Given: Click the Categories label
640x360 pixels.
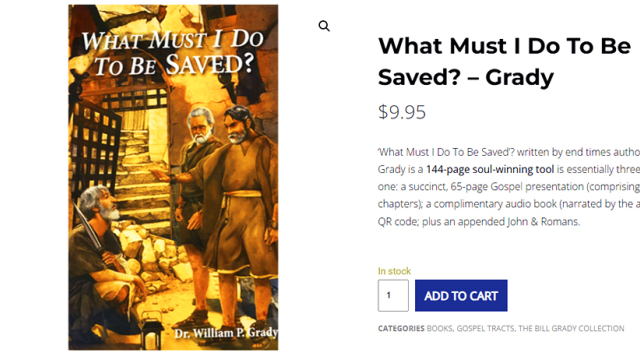Looking at the screenshot, I should (401, 329).
